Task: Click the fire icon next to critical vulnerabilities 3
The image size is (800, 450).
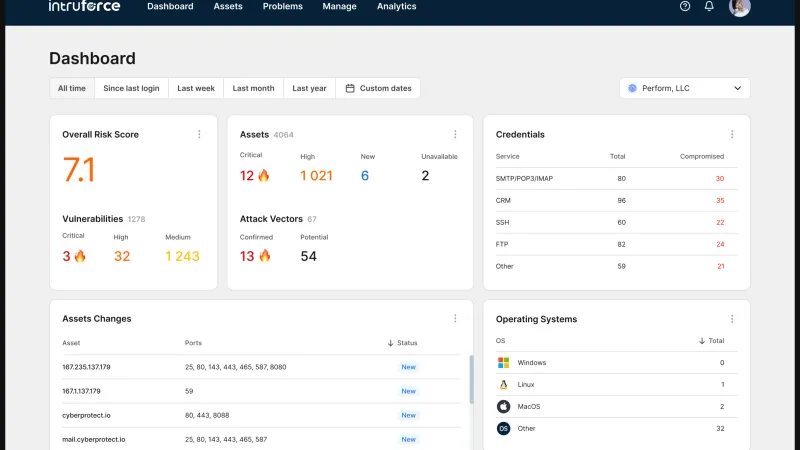Action: tap(80, 256)
